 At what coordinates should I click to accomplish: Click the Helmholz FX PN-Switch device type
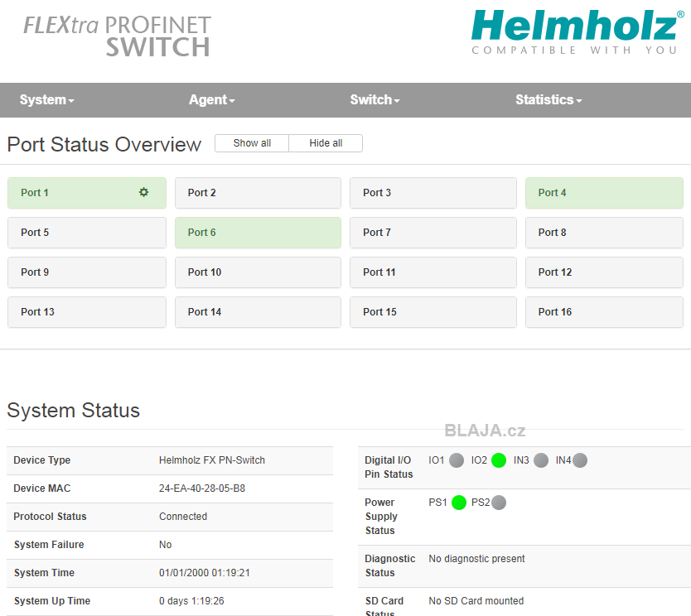(x=212, y=460)
